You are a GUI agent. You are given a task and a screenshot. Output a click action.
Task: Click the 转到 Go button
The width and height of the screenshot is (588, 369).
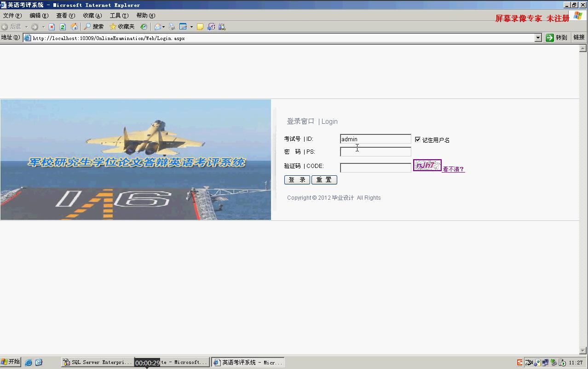[x=556, y=38]
